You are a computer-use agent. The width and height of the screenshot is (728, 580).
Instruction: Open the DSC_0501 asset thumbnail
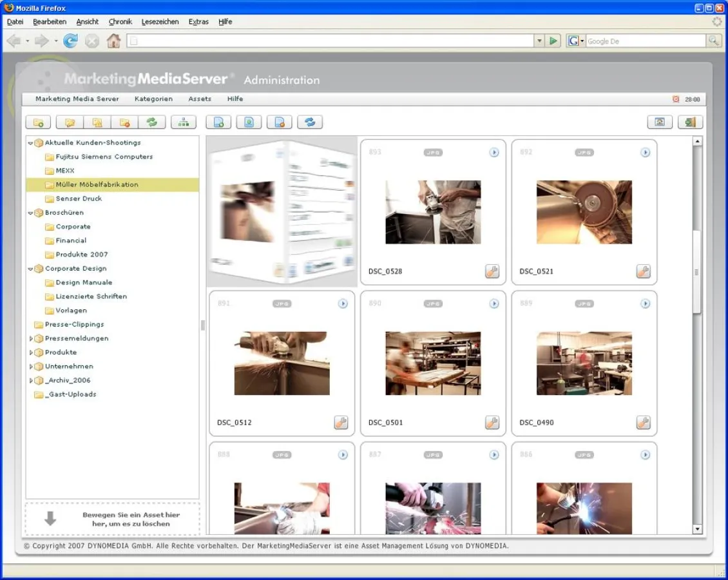[x=432, y=363]
